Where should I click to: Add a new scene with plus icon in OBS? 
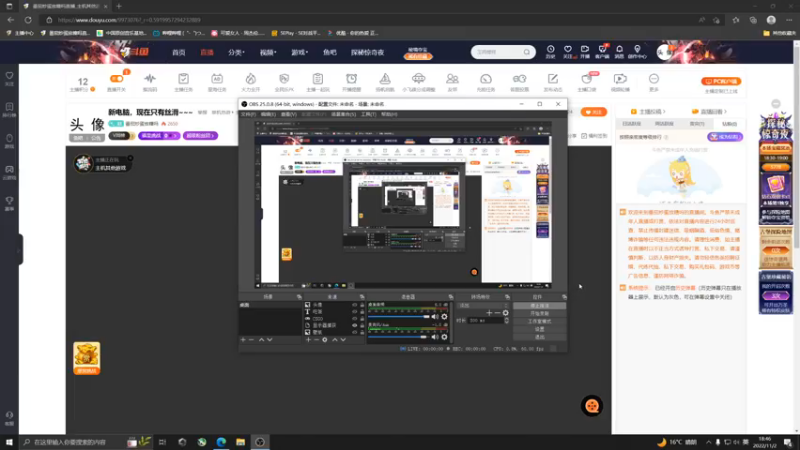pyautogui.click(x=243, y=340)
